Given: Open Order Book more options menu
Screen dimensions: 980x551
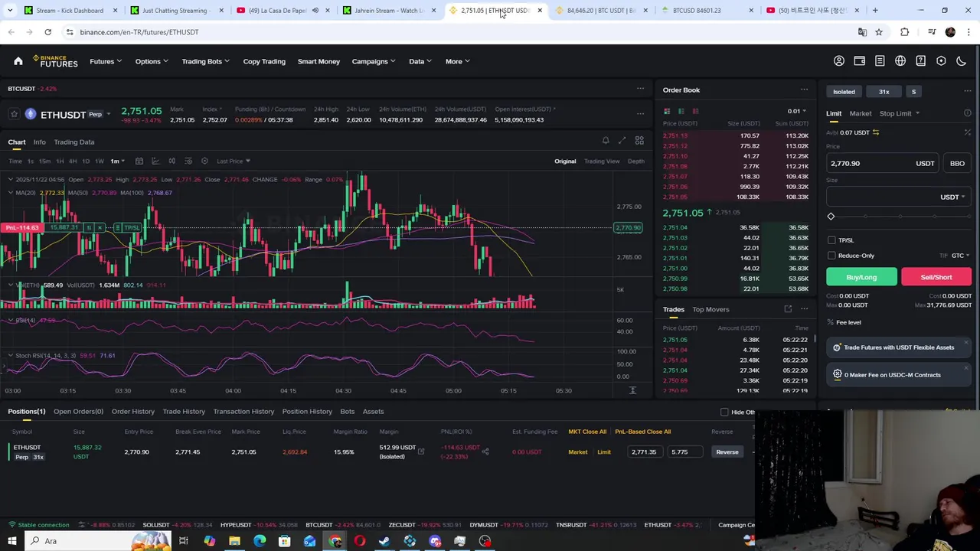Looking at the screenshot, I should point(804,90).
